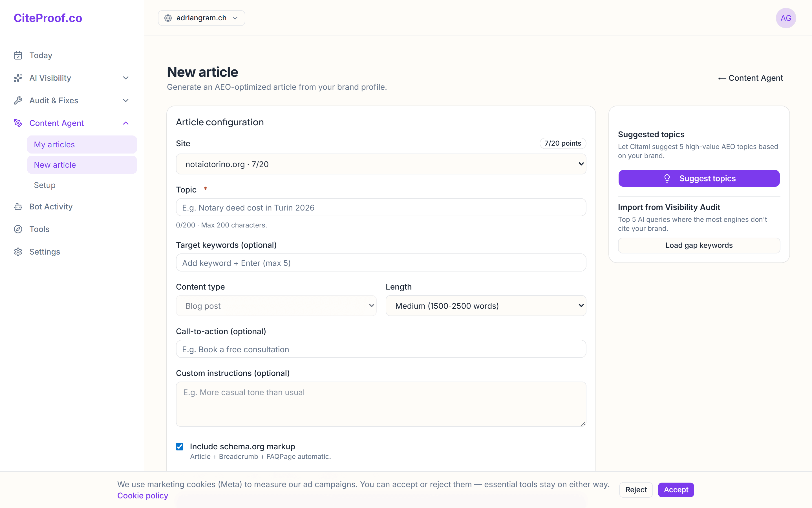The image size is (812, 508).
Task: Click the AI Visibility sparkle icon
Action: [18, 78]
